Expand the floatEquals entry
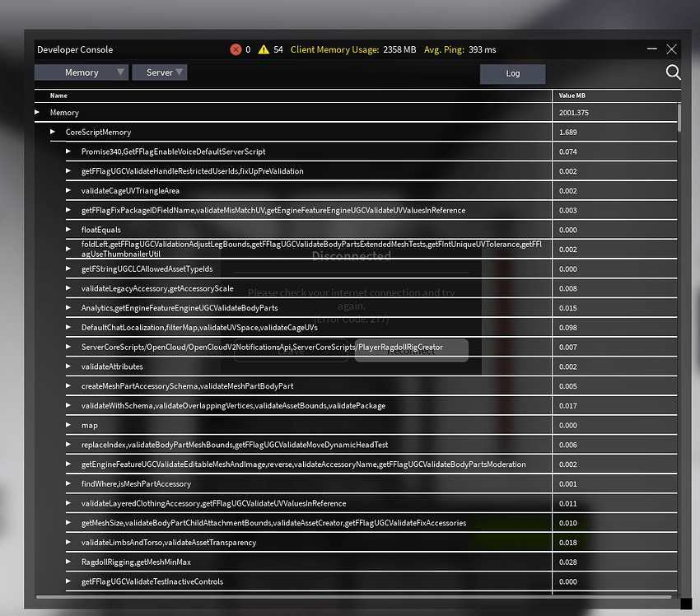The image size is (700, 616). click(68, 229)
